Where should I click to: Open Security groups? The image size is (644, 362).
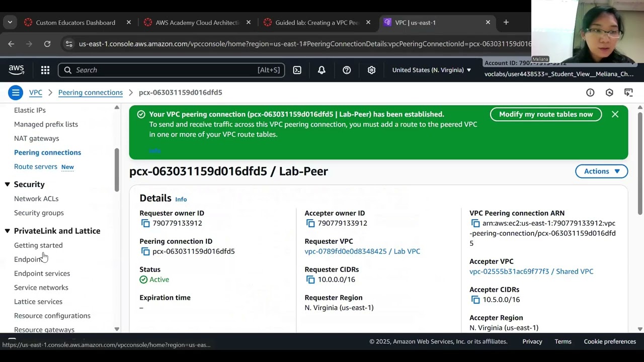(x=39, y=213)
